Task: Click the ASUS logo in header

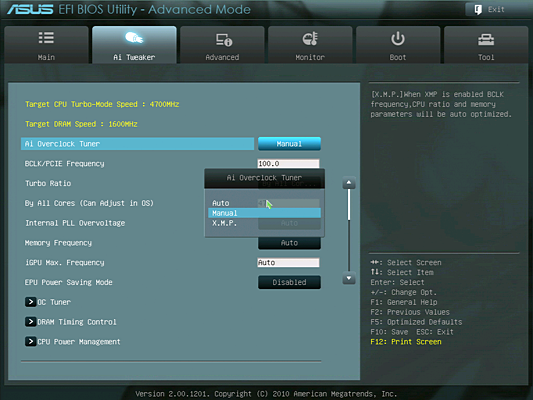Action: click(30, 9)
